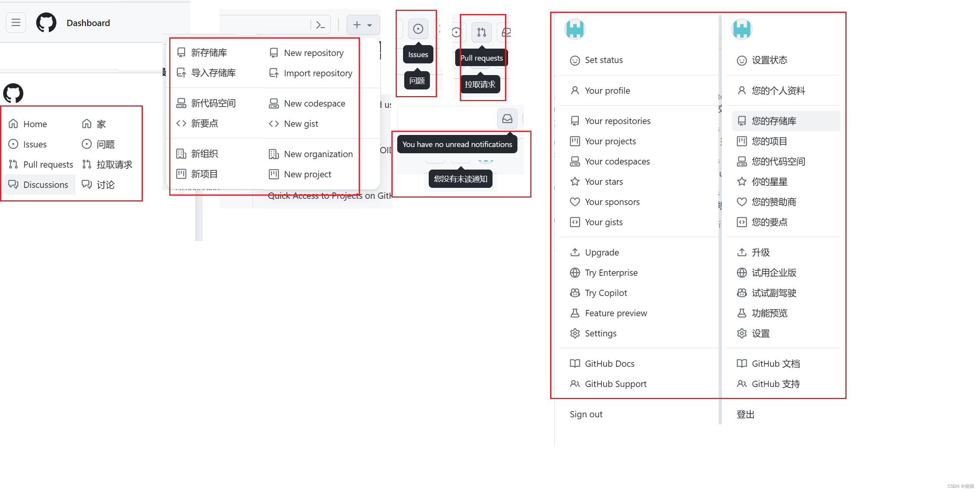
Task: Click the new codespace icon in create menu
Action: tap(274, 103)
